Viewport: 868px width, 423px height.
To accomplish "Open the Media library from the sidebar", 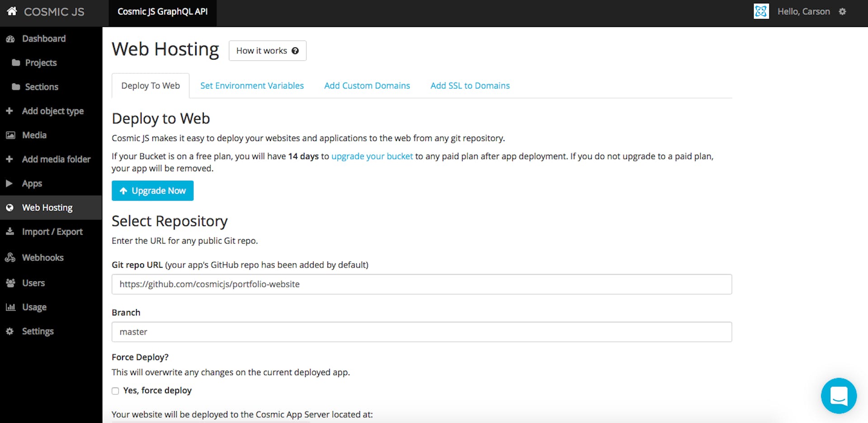I will point(34,135).
